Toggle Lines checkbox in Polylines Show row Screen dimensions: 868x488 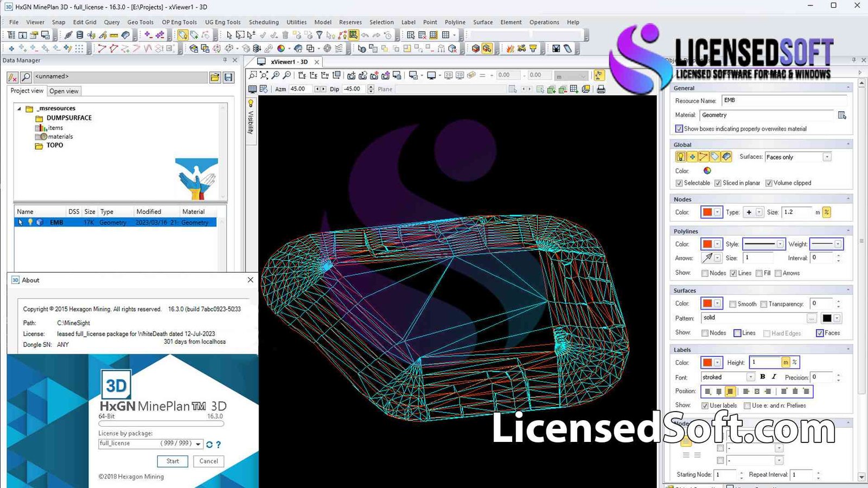coord(733,273)
